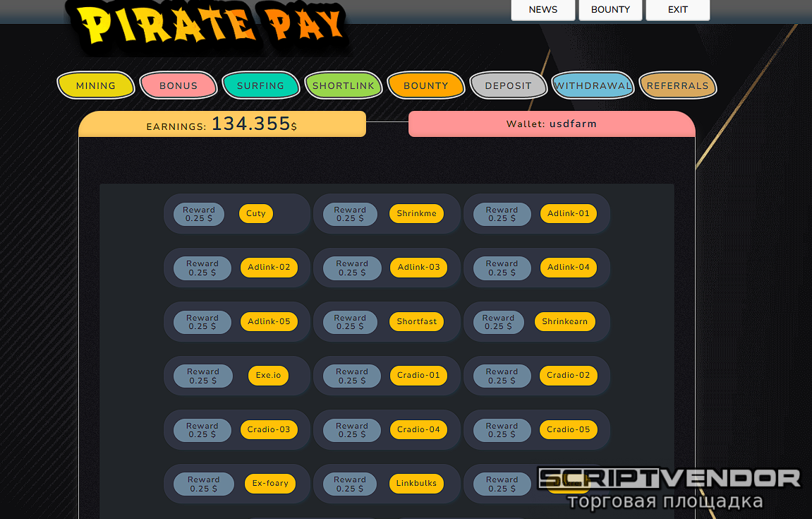Screen dimensions: 812x519
Task: Launch the Adlink-03 shortlink
Action: (418, 268)
